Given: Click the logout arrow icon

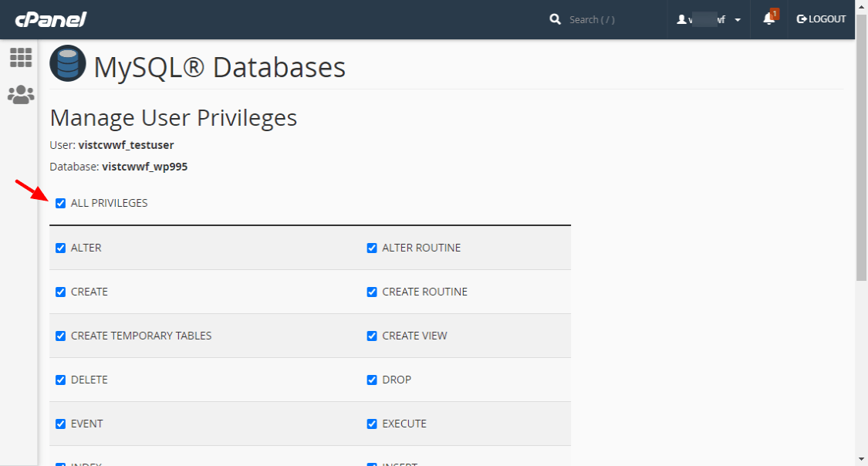Looking at the screenshot, I should [x=802, y=19].
